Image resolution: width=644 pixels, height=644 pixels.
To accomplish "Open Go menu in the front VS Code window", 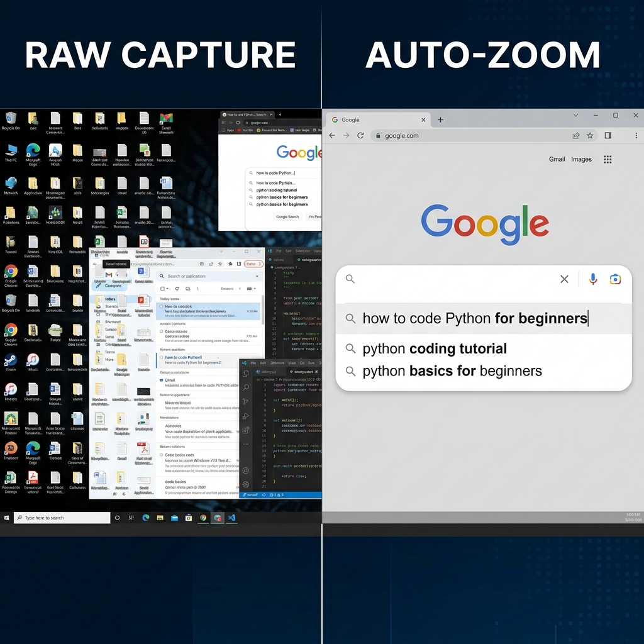I will coord(303,363).
